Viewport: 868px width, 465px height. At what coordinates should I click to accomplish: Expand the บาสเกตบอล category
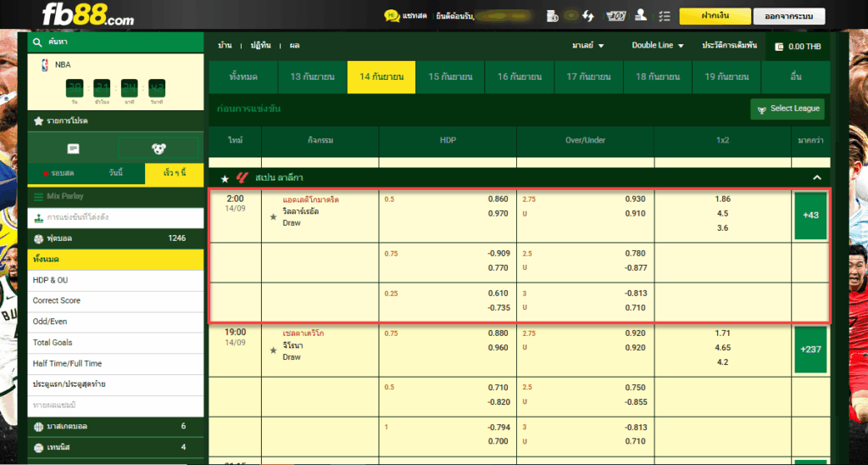pos(115,427)
